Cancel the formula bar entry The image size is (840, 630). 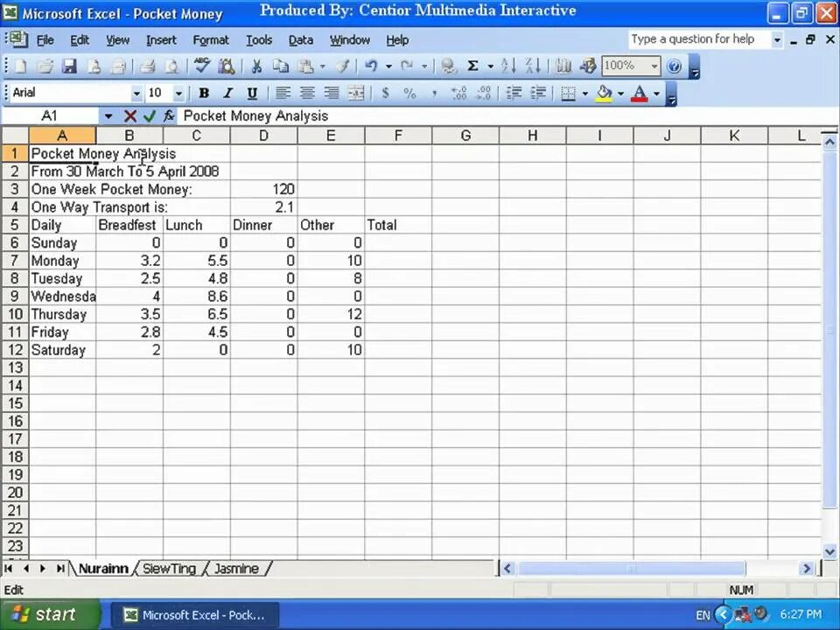point(129,115)
